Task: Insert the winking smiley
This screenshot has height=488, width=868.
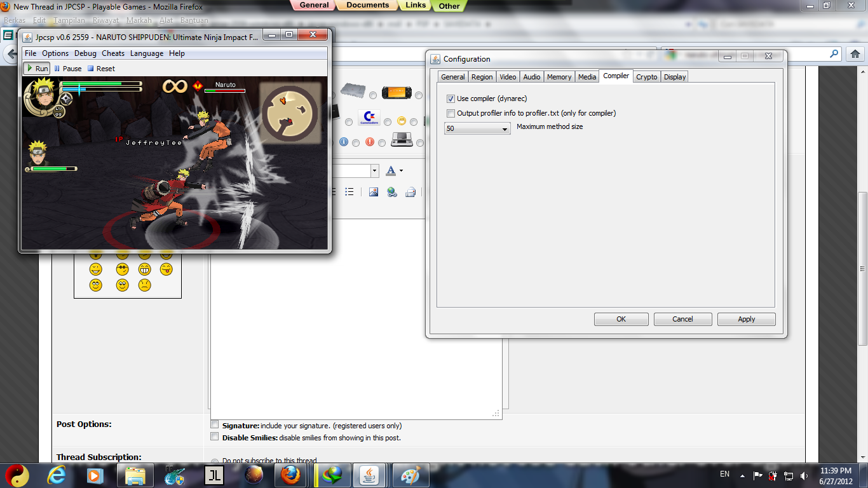Action: (x=96, y=269)
